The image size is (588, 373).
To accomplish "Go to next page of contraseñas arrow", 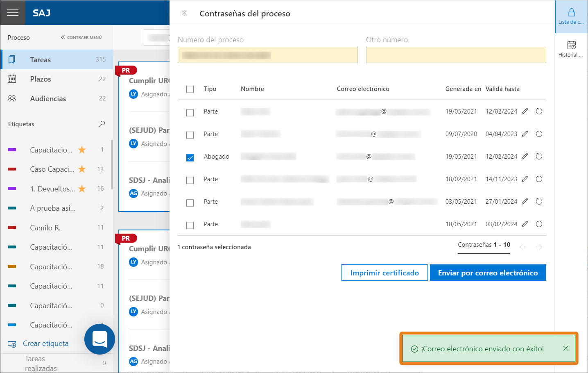I will [539, 247].
